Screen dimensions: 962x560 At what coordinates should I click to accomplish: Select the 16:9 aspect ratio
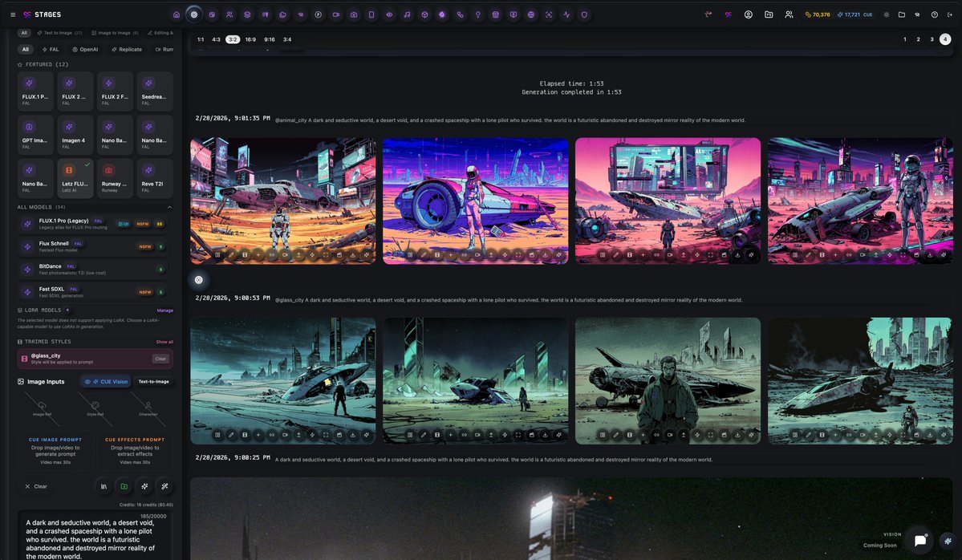pyautogui.click(x=250, y=39)
